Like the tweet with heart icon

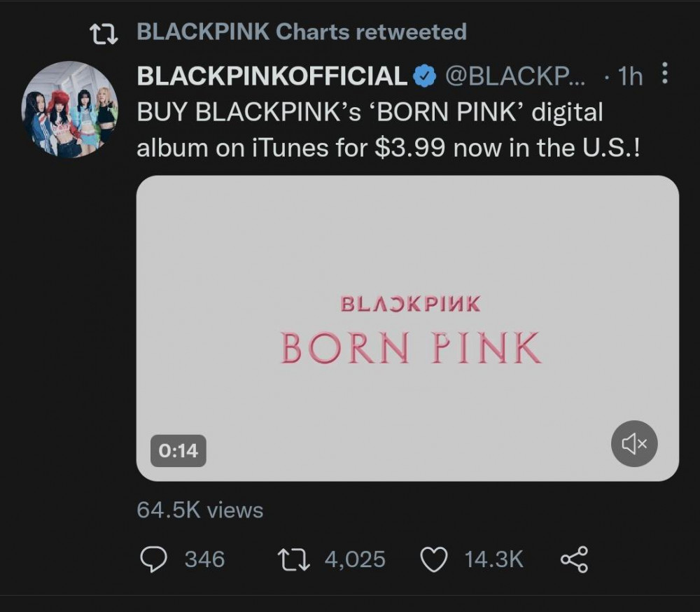click(434, 559)
